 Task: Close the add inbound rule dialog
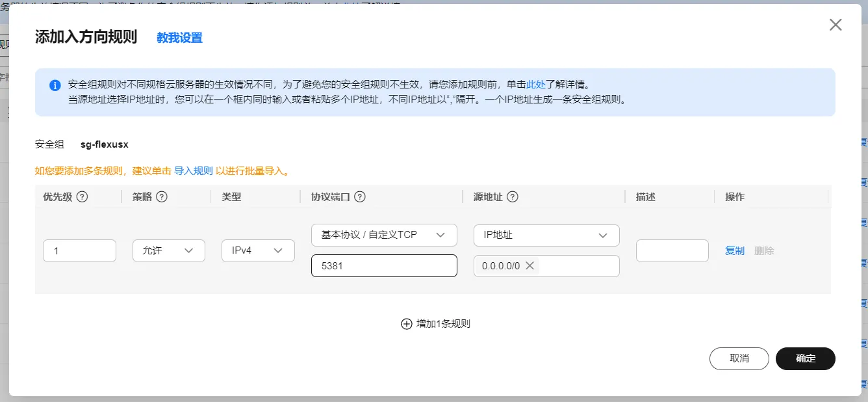(836, 25)
